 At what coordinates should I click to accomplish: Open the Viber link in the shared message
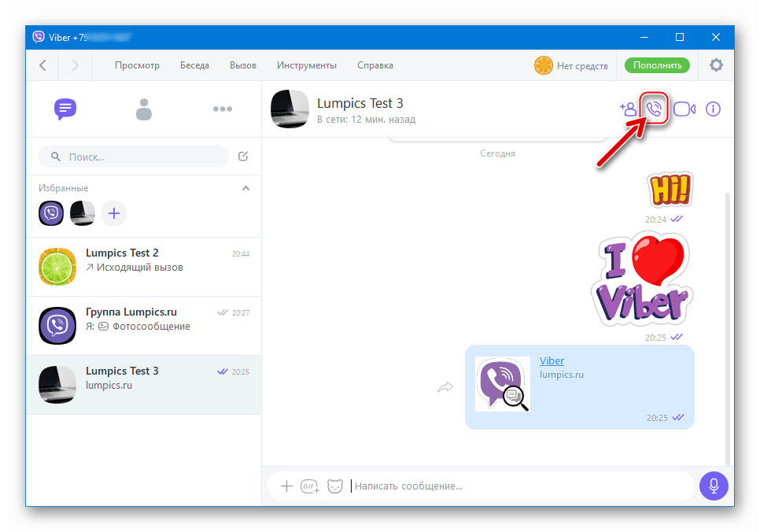(552, 360)
